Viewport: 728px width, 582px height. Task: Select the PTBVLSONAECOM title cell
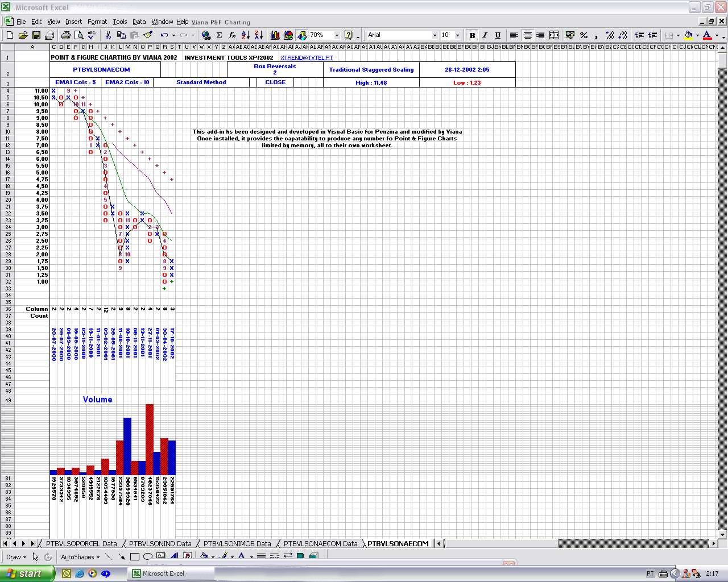click(101, 70)
